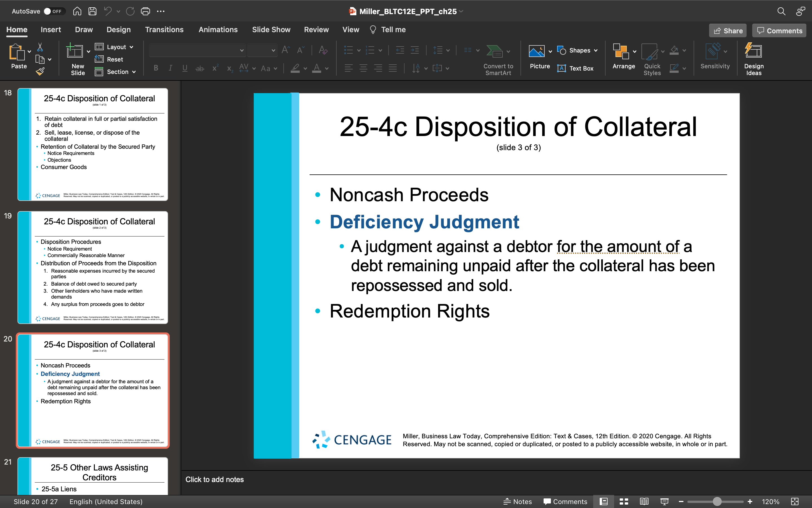Open search with the magnifier icon

(x=781, y=11)
